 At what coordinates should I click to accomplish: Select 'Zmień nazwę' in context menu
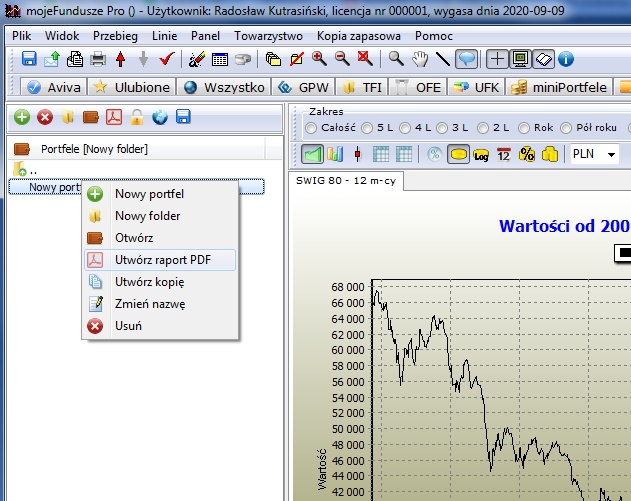click(x=150, y=304)
